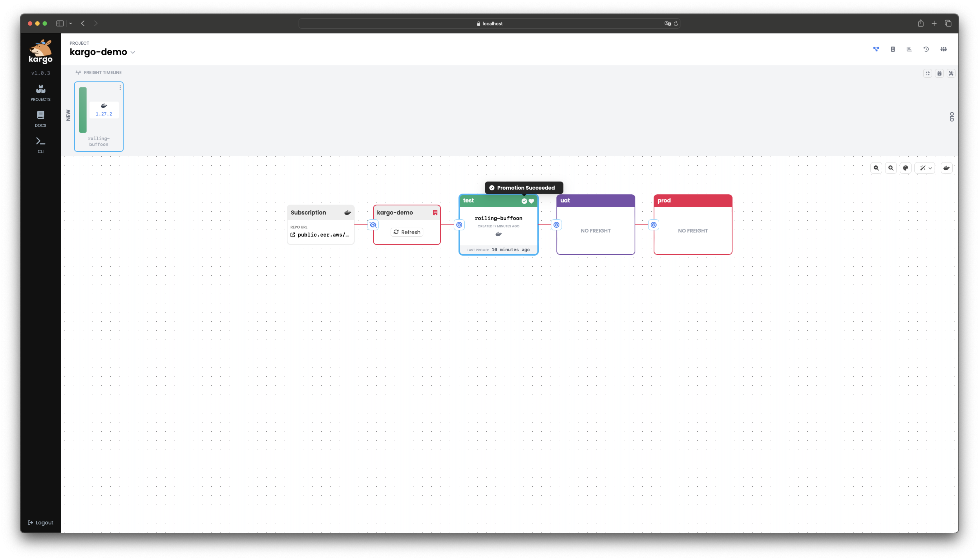The width and height of the screenshot is (979, 560).
Task: Click the Docker whale icon in canvas toolbar
Action: point(947,168)
